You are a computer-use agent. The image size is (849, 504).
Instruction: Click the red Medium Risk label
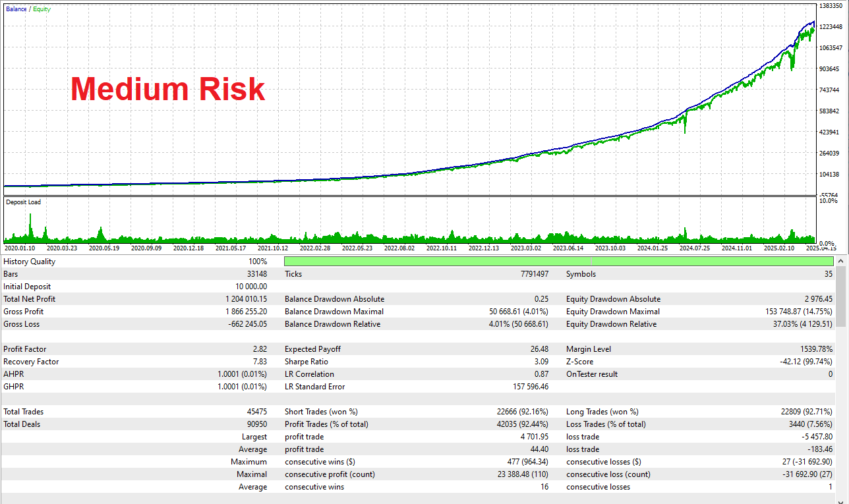tap(167, 89)
